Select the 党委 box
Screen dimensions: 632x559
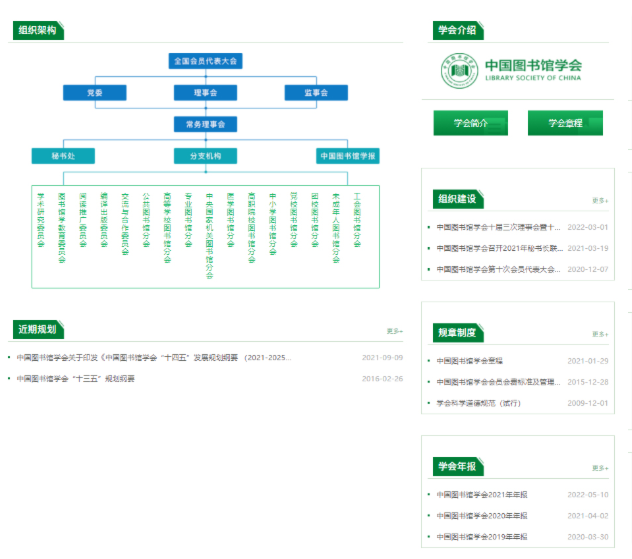point(95,93)
